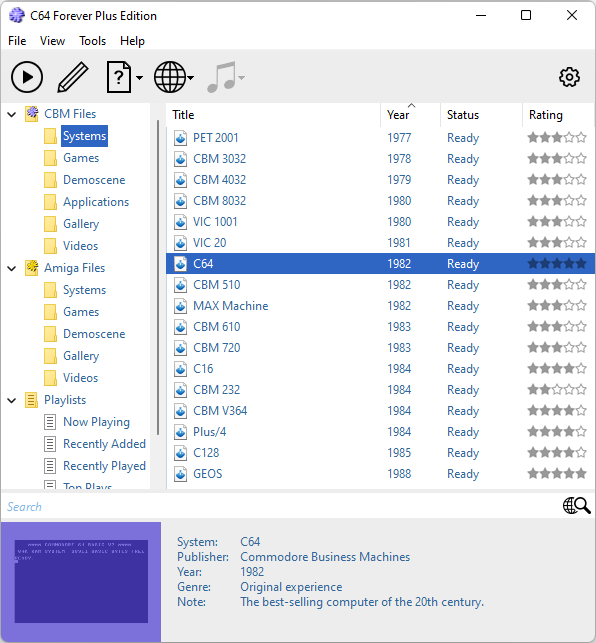Select the PET 2001 row

381,138
